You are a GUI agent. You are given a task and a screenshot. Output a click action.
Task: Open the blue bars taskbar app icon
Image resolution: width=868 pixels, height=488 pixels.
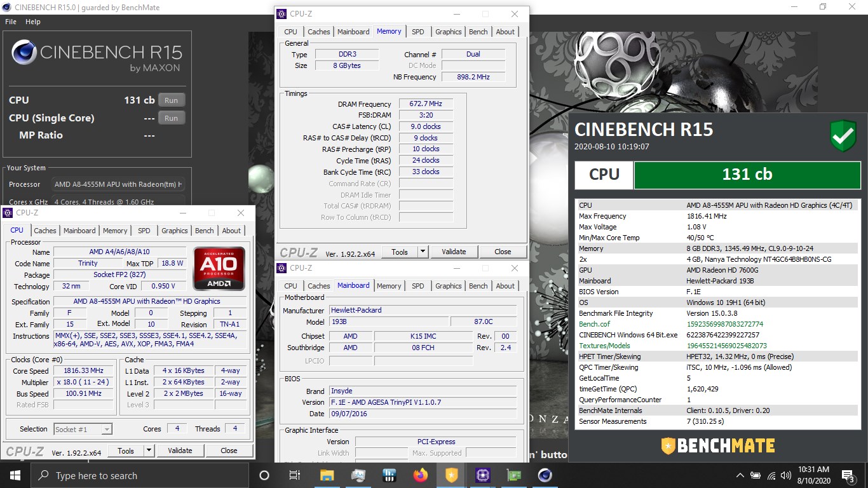(x=389, y=475)
